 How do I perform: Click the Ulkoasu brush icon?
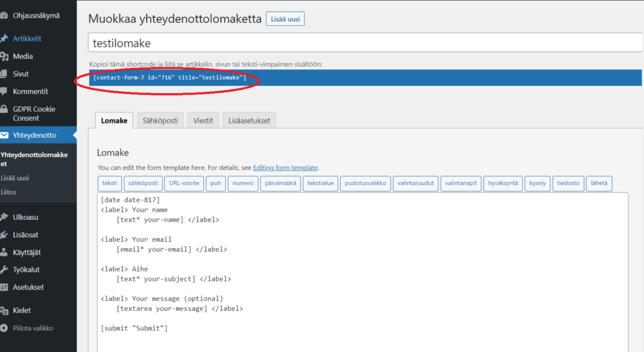click(x=4, y=217)
